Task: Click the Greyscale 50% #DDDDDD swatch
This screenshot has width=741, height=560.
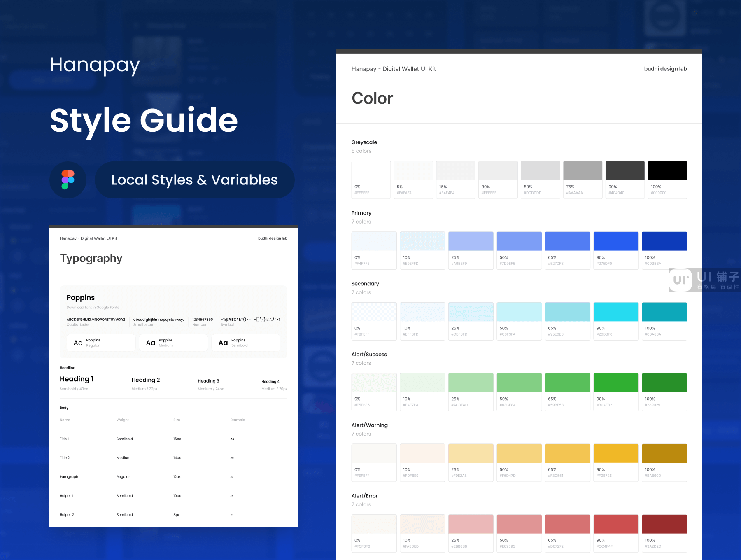Action: click(x=541, y=180)
